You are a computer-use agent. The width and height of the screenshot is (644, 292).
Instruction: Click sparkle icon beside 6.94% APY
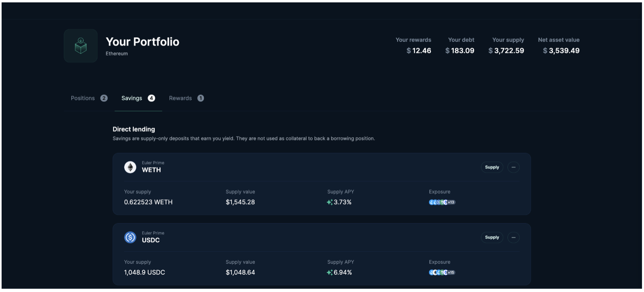coord(330,273)
